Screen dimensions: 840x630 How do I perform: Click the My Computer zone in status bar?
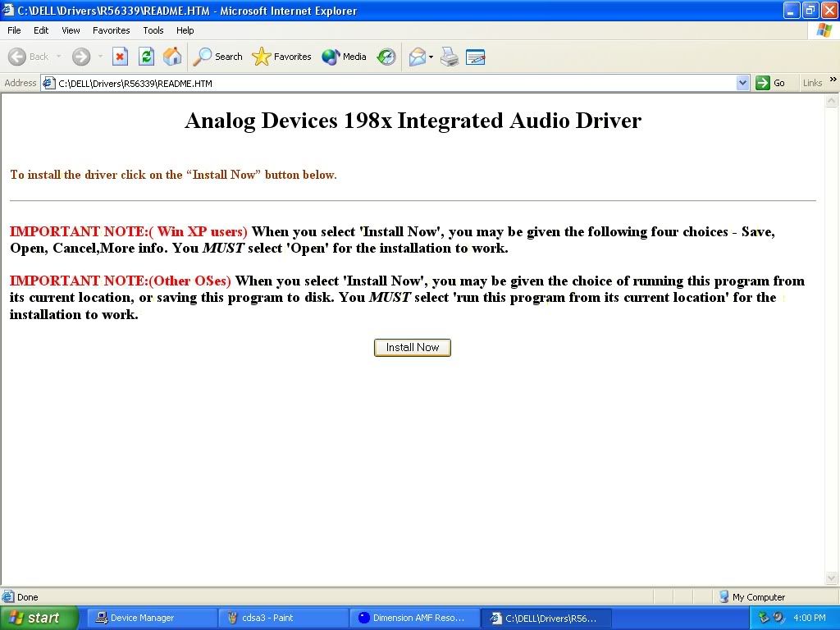click(751, 597)
